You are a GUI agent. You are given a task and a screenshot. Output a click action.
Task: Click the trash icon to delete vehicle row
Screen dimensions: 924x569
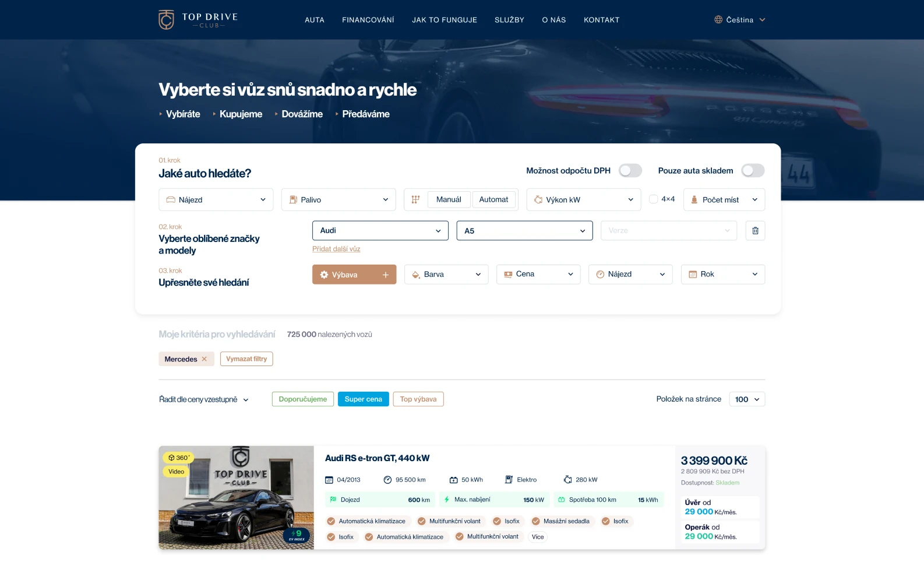[x=755, y=230]
